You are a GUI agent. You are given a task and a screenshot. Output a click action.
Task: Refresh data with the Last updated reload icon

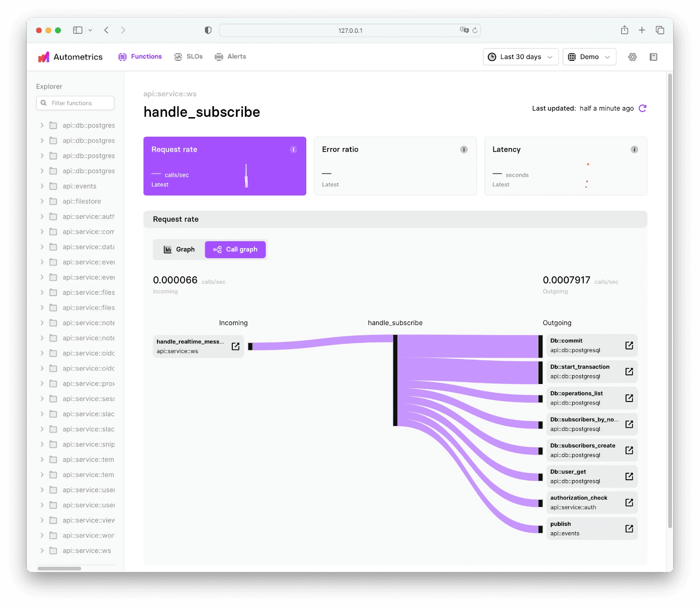tap(643, 108)
